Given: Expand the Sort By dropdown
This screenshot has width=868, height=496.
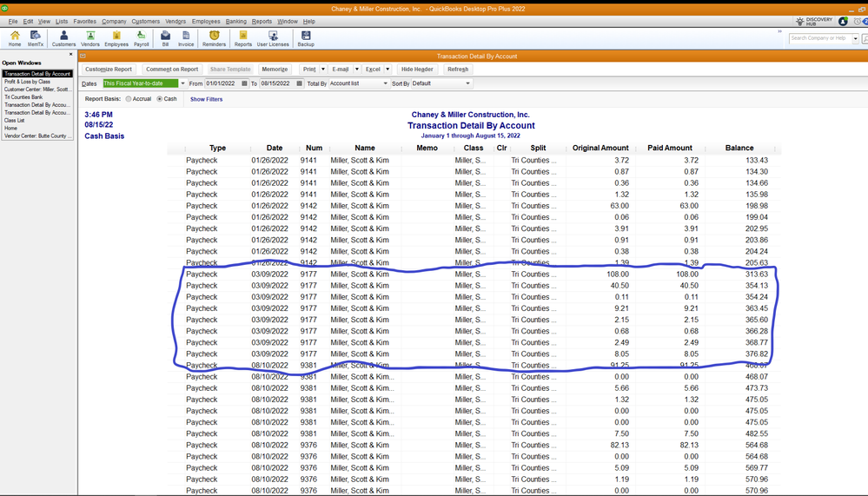Looking at the screenshot, I should pyautogui.click(x=467, y=83).
